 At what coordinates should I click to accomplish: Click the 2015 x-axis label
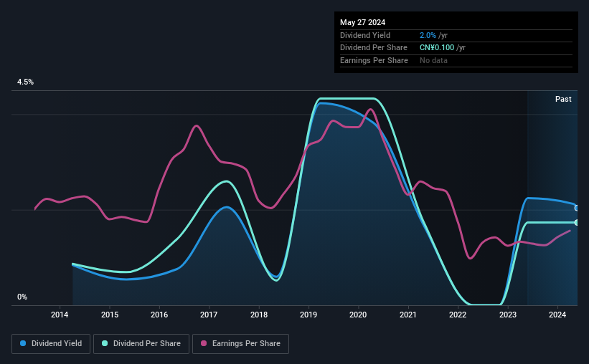[110, 315]
